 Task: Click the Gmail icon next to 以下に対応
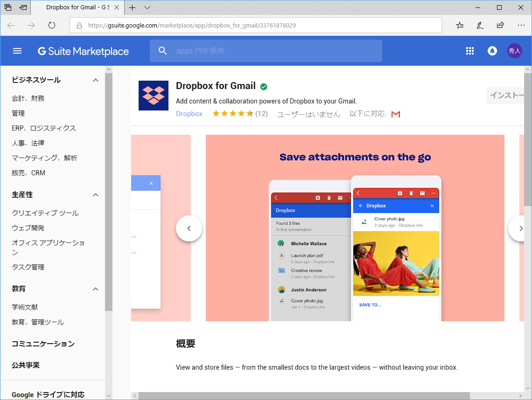396,113
